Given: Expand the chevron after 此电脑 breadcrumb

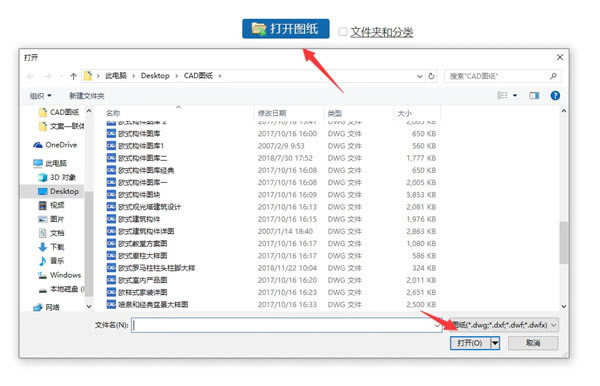Looking at the screenshot, I should pos(134,76).
